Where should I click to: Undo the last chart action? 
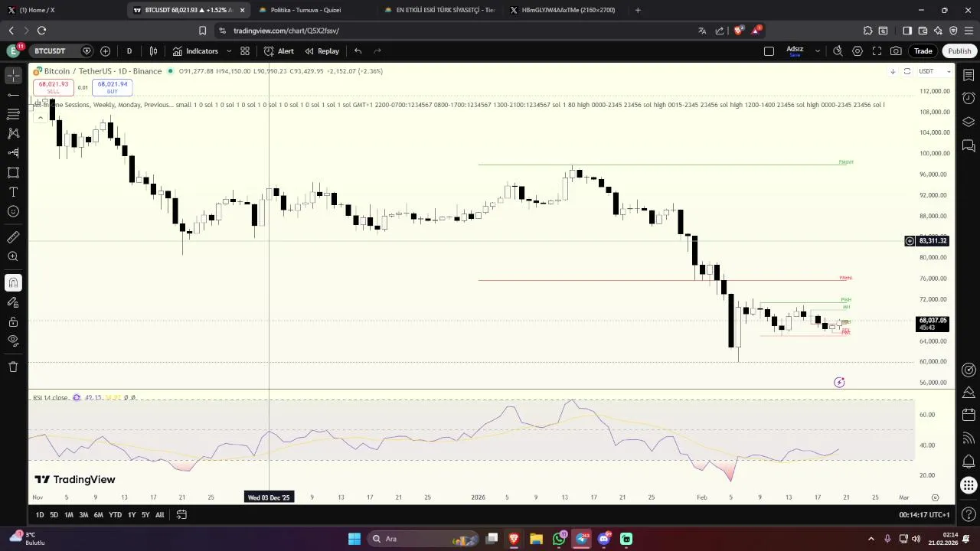tap(358, 51)
